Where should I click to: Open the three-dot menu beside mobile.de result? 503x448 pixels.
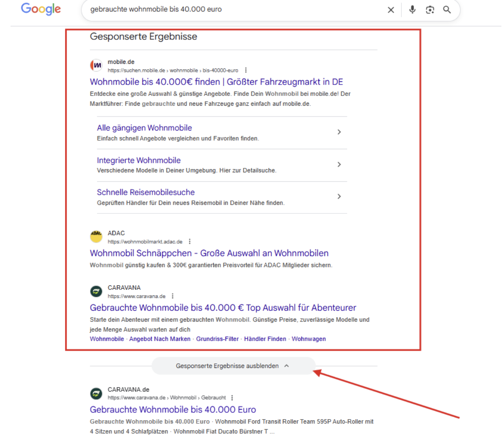246,70
